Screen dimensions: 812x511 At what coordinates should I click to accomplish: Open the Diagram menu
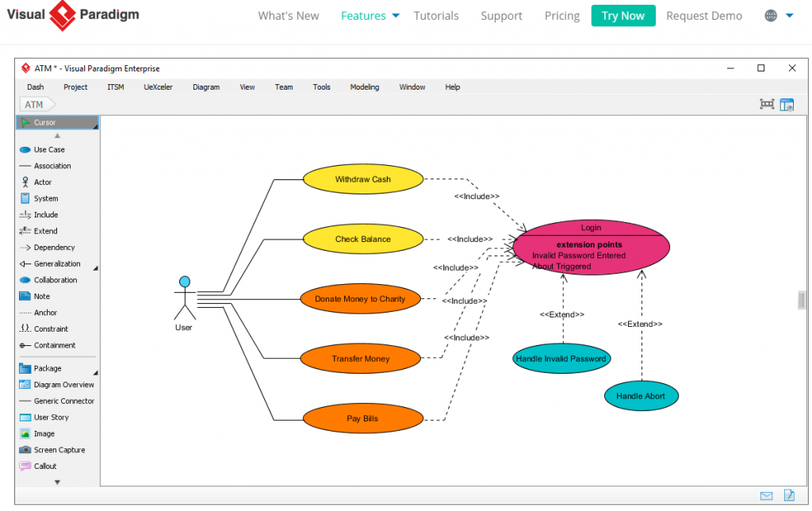point(206,87)
